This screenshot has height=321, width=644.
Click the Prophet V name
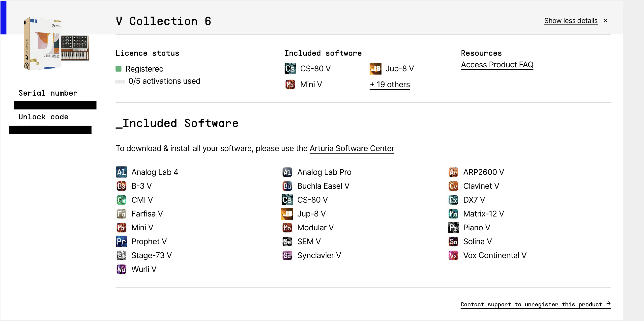coord(149,241)
